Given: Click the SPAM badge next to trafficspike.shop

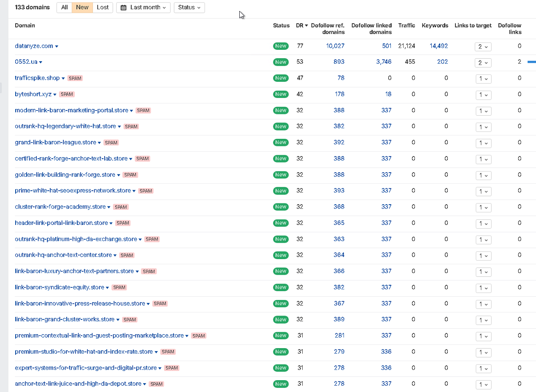Looking at the screenshot, I should [75, 78].
